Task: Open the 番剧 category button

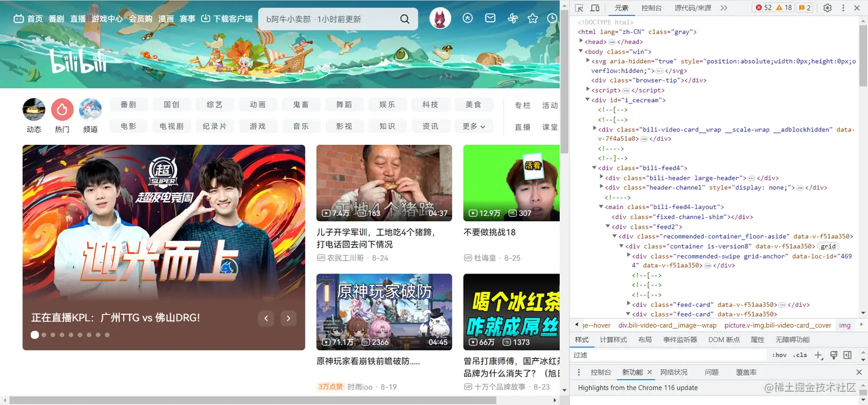Action: pyautogui.click(x=129, y=105)
